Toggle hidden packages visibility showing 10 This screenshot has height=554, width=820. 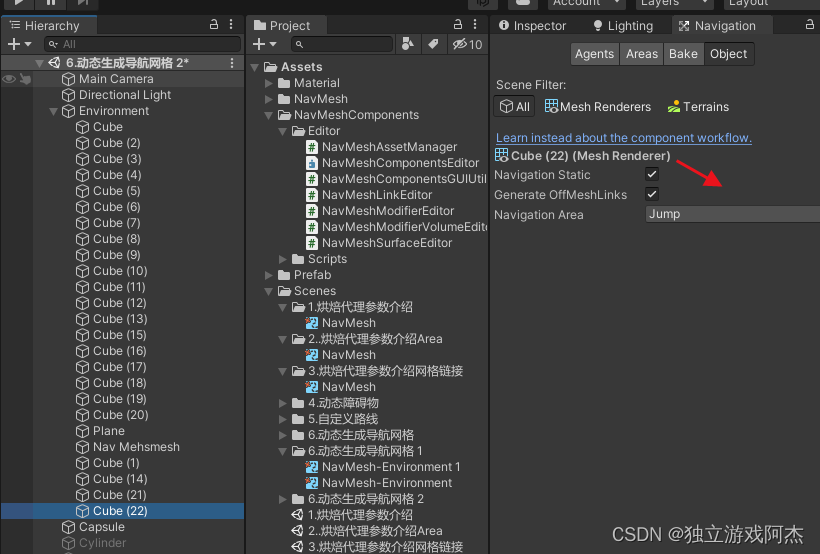468,44
